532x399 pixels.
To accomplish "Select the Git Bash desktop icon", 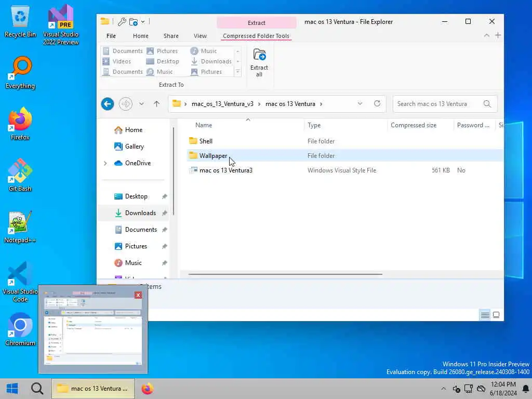I will (20, 176).
